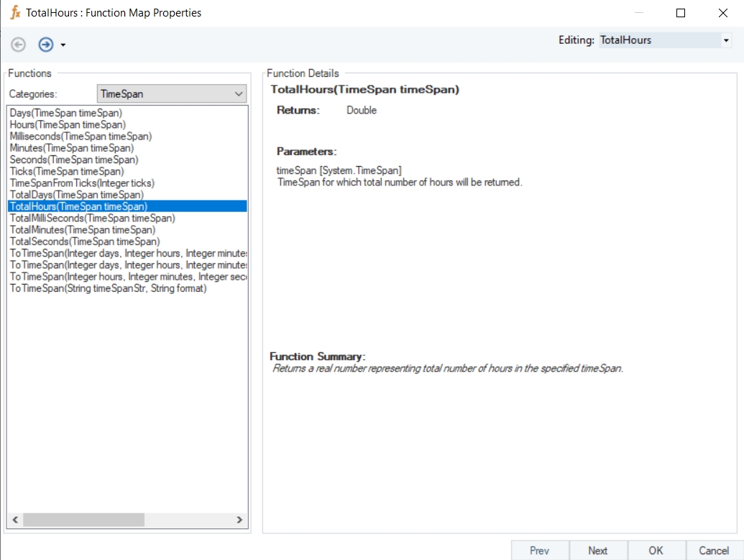Screen dimensions: 744x560
Task: Click the greyed back navigation arrow
Action: (19, 45)
